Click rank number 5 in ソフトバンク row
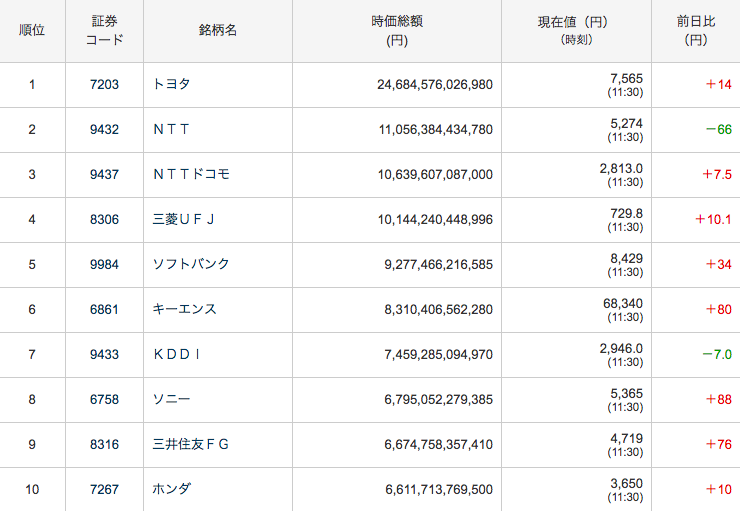 32,264
